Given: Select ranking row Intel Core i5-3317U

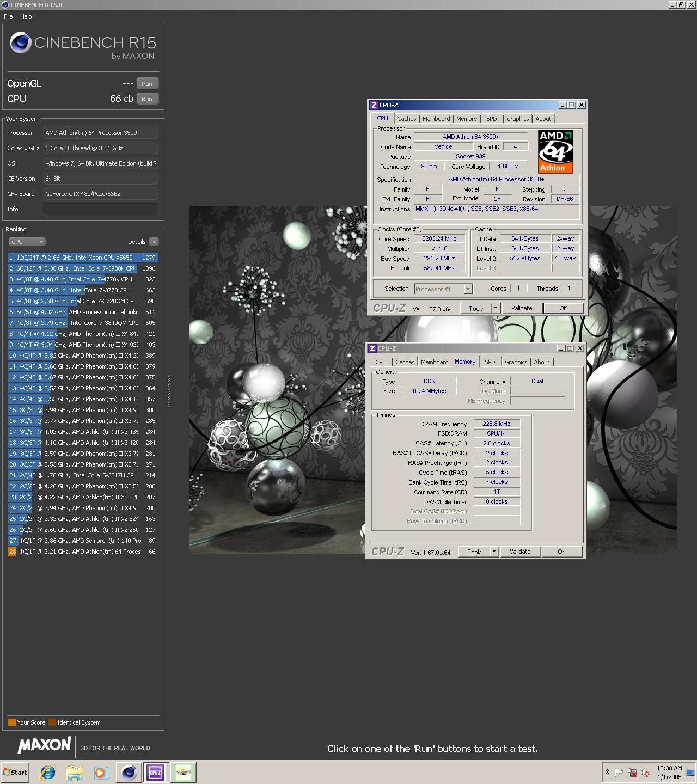Looking at the screenshot, I should 83,475.
